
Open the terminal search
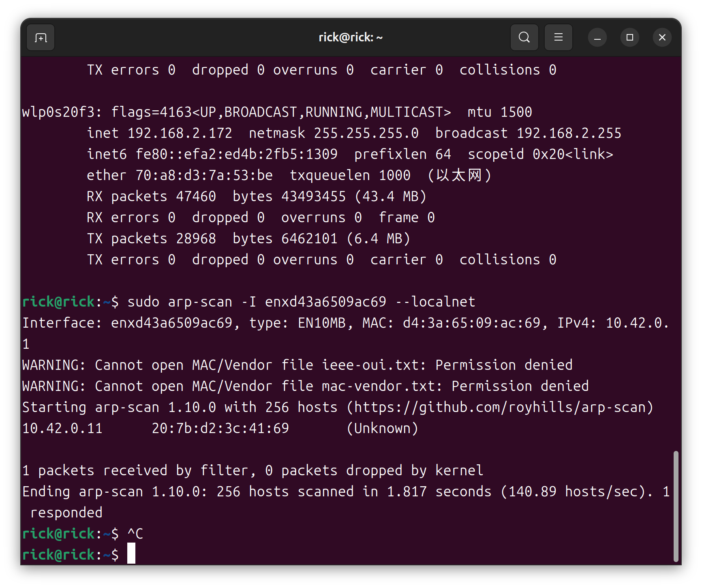tap(524, 37)
